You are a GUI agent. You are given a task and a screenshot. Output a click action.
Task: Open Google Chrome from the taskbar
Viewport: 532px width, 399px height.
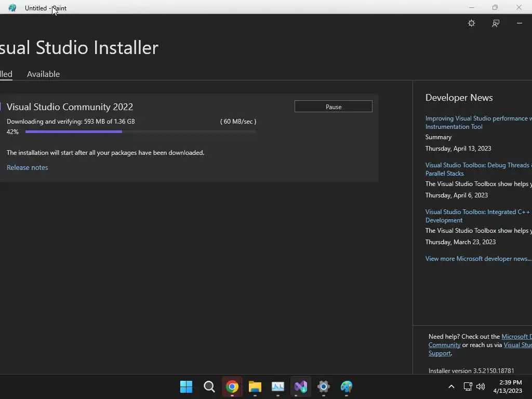232,387
